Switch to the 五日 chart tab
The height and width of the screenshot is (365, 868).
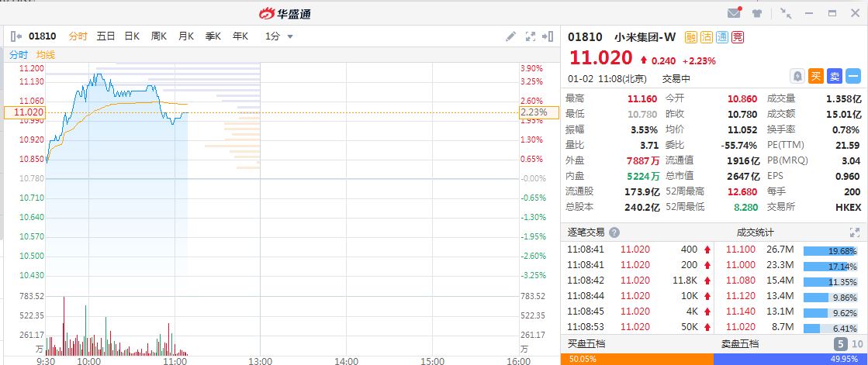[x=105, y=36]
